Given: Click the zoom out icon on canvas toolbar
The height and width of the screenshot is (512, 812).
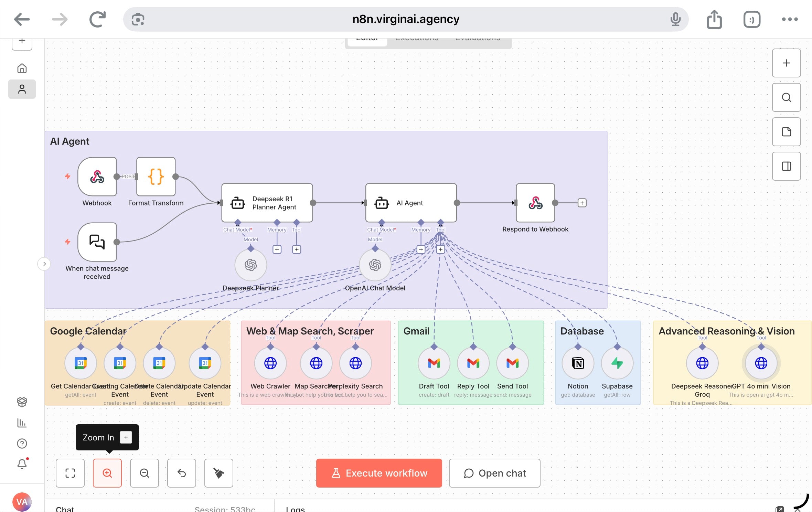Looking at the screenshot, I should coord(144,473).
